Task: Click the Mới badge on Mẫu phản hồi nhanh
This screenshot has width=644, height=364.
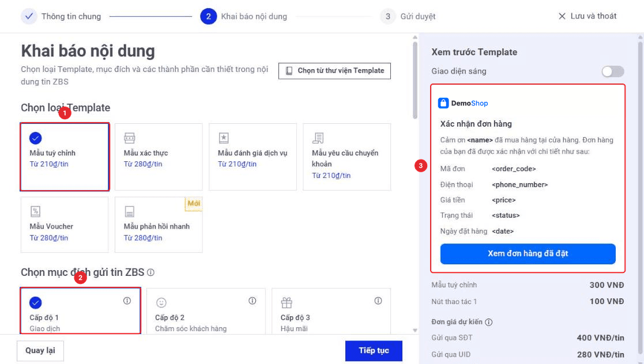Action: point(194,203)
